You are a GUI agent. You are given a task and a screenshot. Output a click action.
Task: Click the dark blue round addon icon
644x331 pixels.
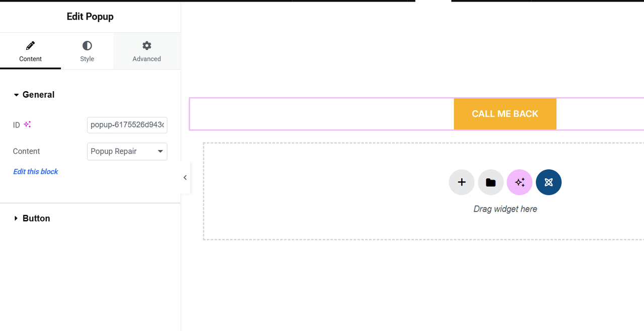549,182
